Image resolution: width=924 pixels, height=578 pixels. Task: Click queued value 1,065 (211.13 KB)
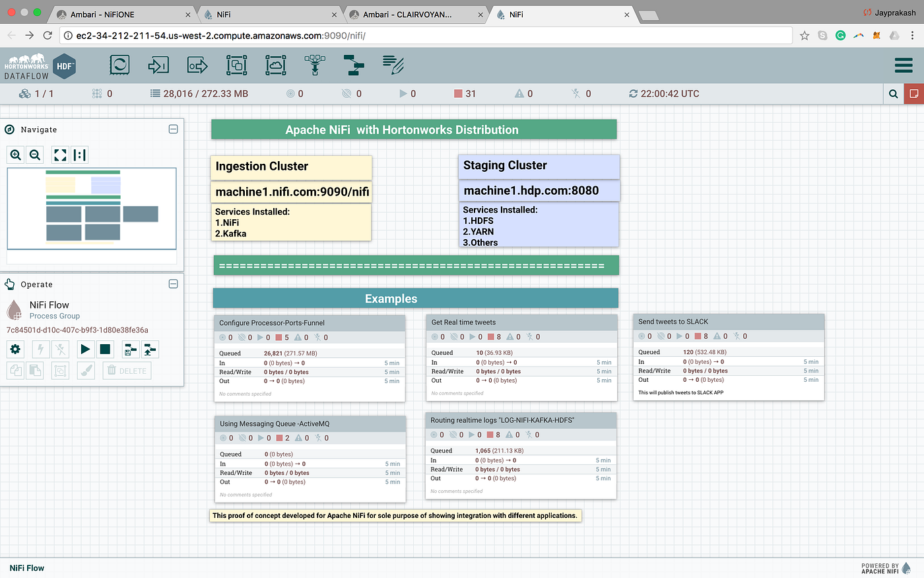click(x=499, y=451)
